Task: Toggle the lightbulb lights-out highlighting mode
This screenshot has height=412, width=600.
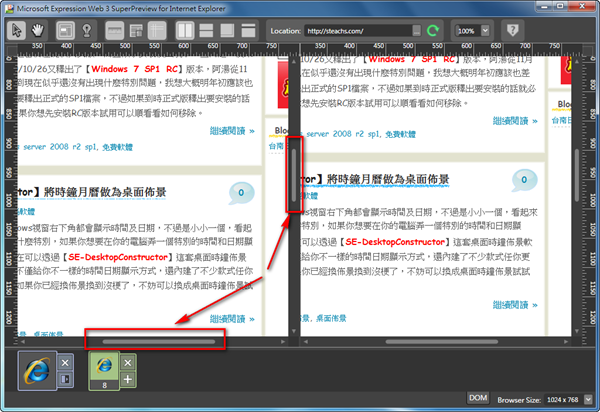Action: pos(87,31)
